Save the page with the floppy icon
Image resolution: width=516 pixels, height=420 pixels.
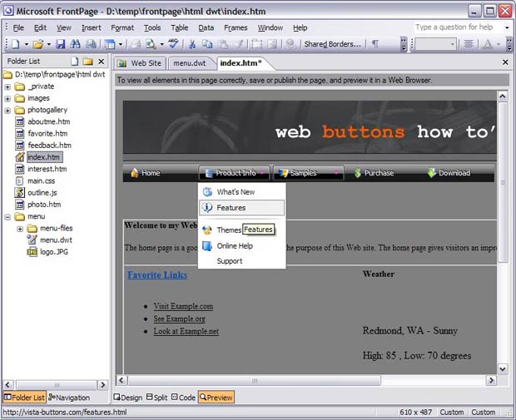pos(60,44)
